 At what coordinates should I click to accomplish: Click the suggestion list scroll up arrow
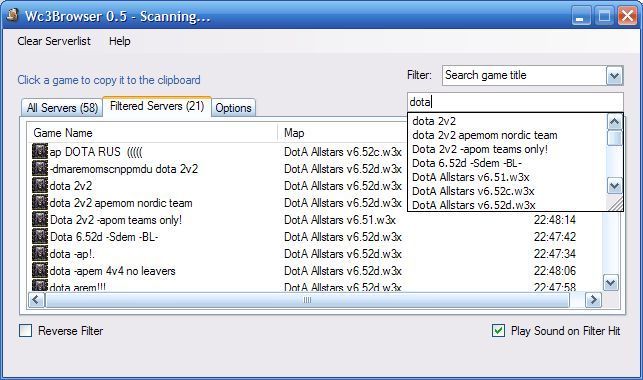click(x=614, y=122)
